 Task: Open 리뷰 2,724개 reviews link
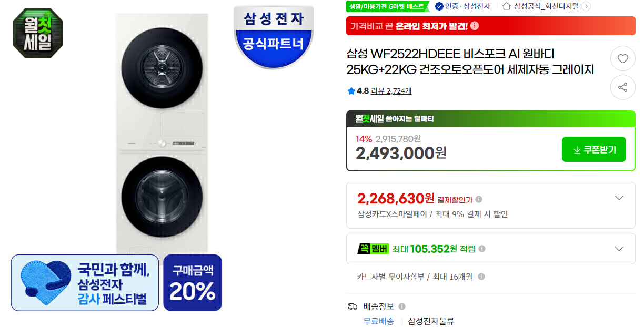click(391, 91)
